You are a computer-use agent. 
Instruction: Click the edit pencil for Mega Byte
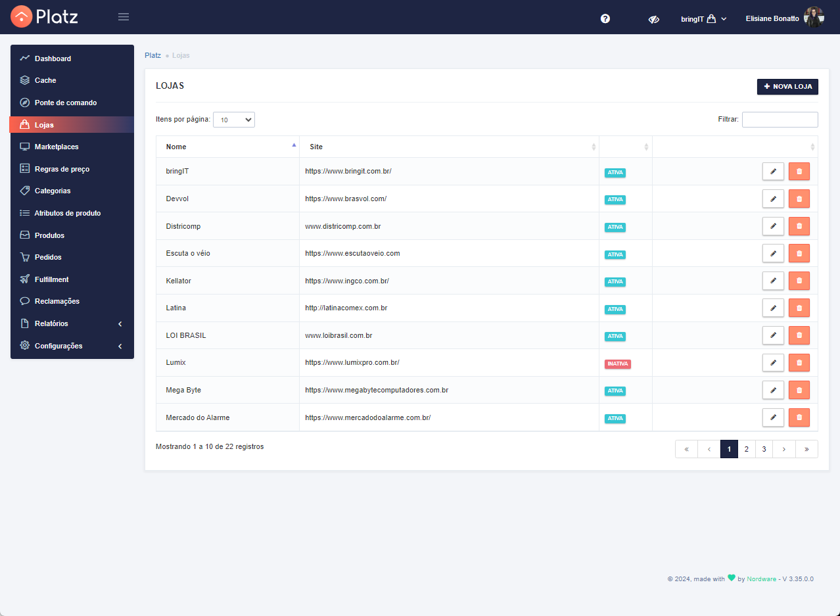pyautogui.click(x=773, y=391)
